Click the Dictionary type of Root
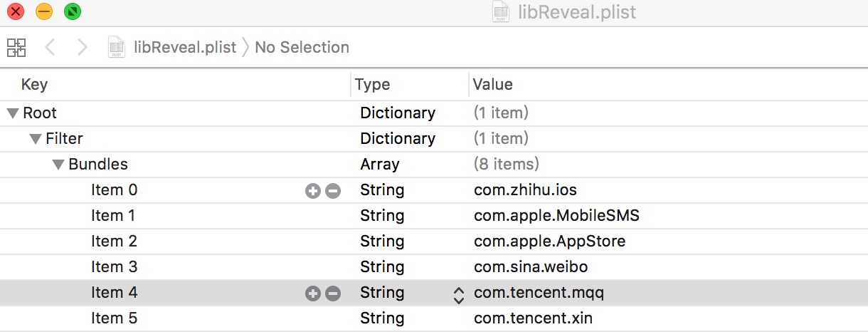This screenshot has height=332, width=868. pos(398,113)
